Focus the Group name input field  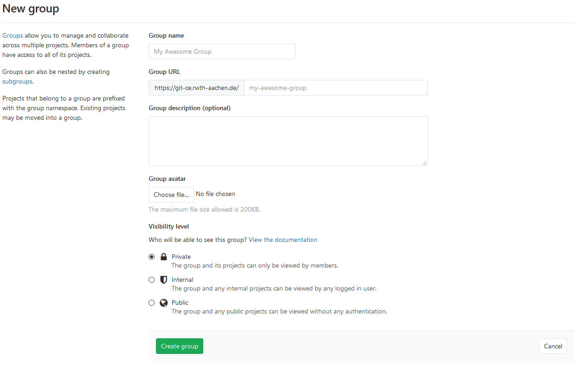click(222, 51)
